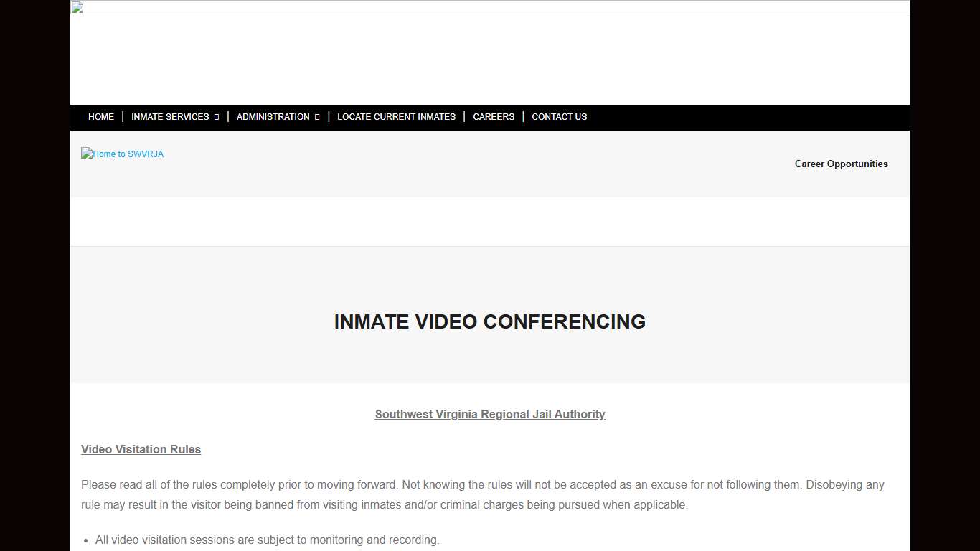Click the monitoring and recording bullet item

tap(267, 540)
